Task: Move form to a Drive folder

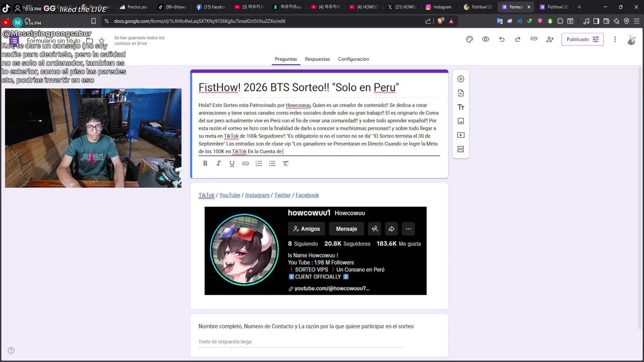Action: click(90, 41)
